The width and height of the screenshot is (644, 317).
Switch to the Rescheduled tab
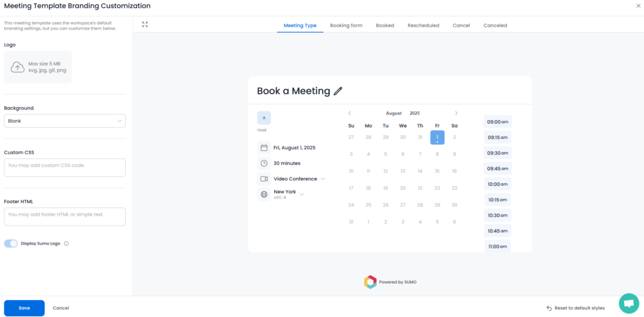[x=423, y=25]
